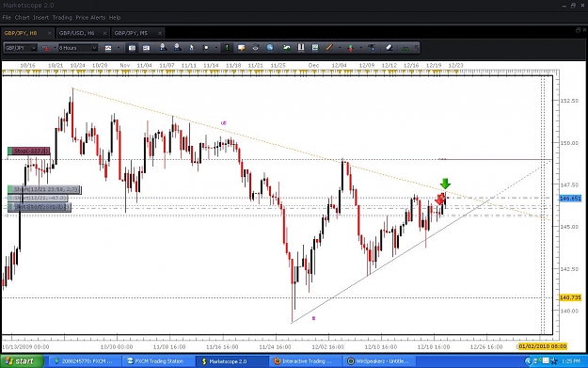Expand the arrow beside red-green arrows icon

tap(361, 48)
